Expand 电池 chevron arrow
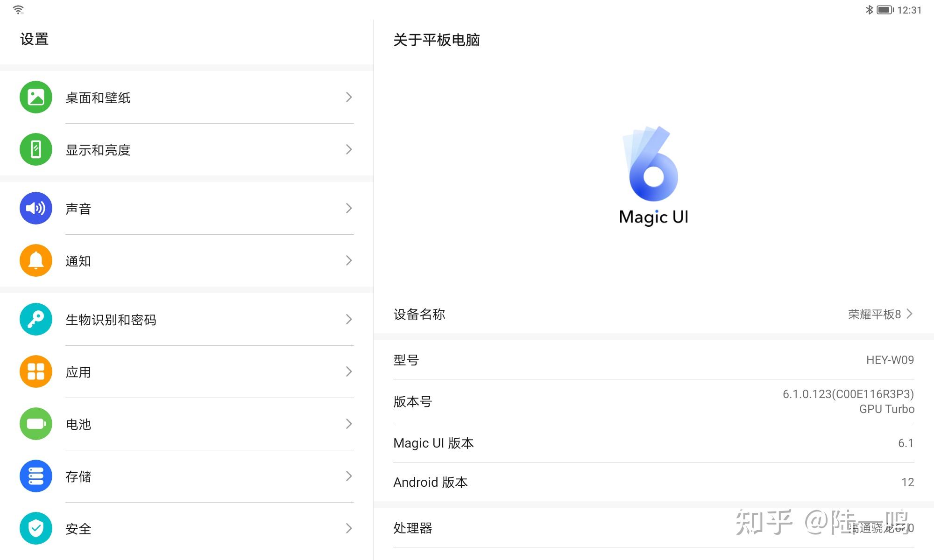Image resolution: width=934 pixels, height=560 pixels. pyautogui.click(x=349, y=424)
